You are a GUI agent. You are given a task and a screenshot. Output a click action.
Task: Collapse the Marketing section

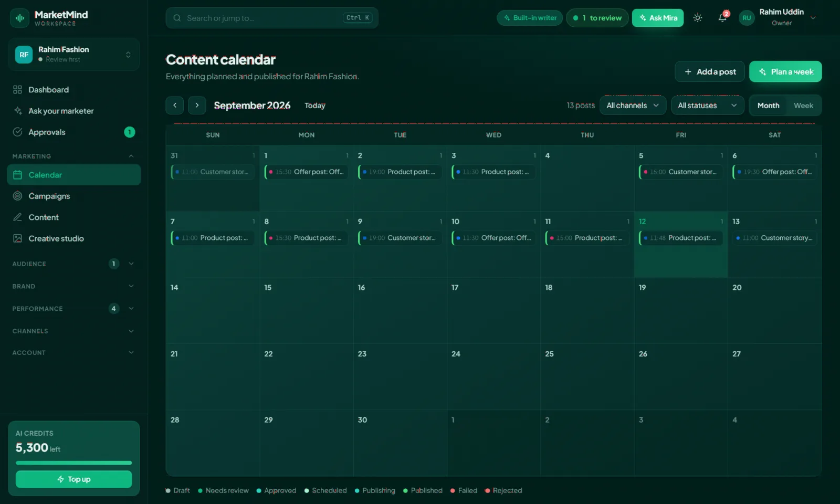pyautogui.click(x=131, y=156)
